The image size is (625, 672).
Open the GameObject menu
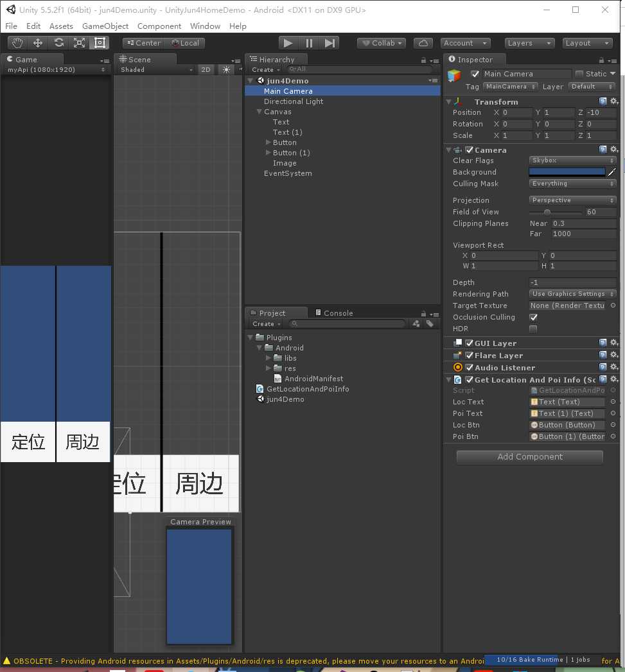pos(105,26)
